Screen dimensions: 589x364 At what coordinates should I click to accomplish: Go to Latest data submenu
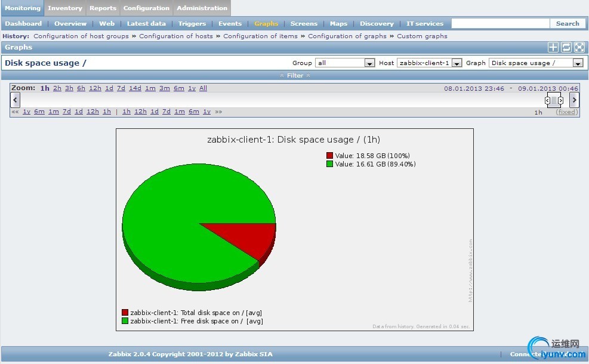(146, 23)
